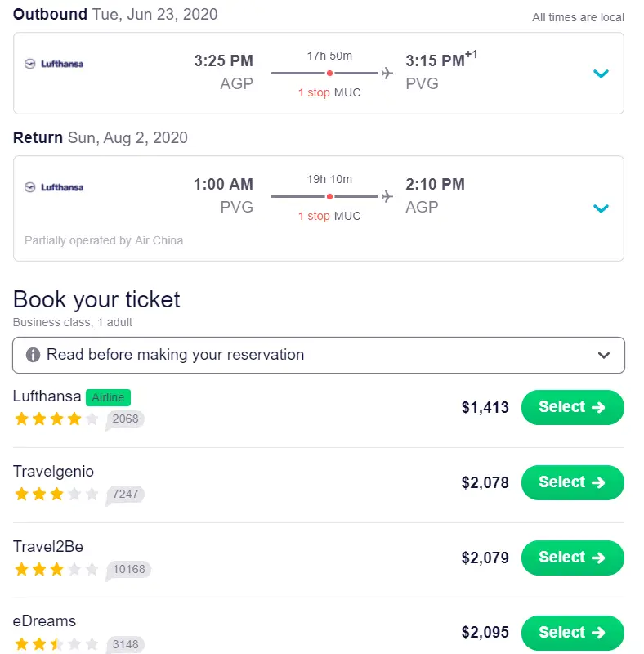This screenshot has width=644, height=654.
Task: Select the Lufthansa $1,413 ticket
Action: (x=572, y=407)
